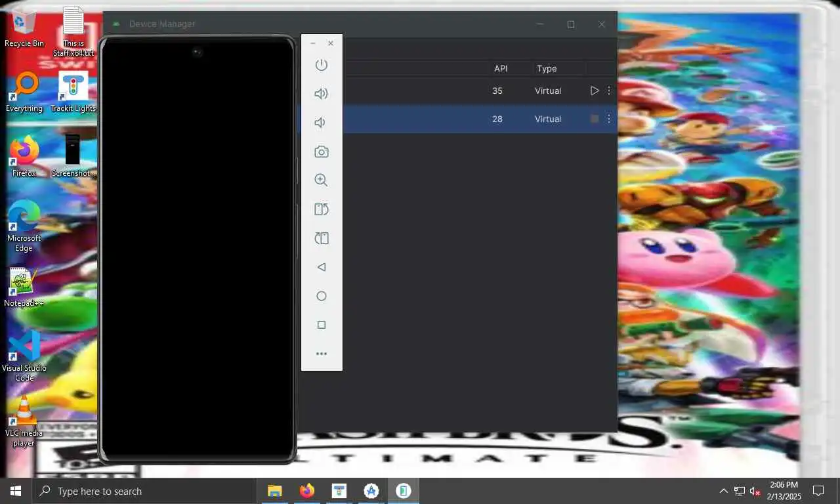
Task: Open Android Studio from the taskbar
Action: click(x=371, y=491)
